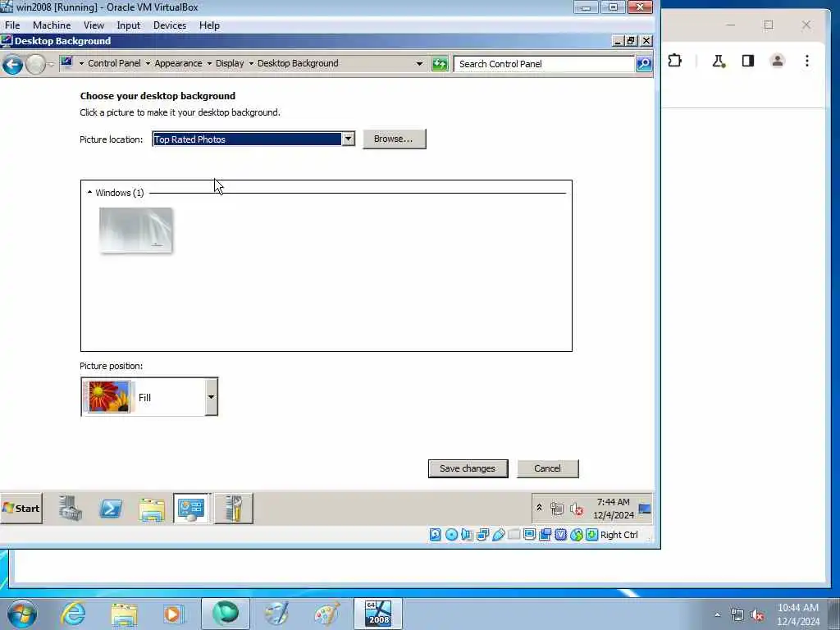Open the VirtualBox Help menu
The image size is (840, 630).
(209, 25)
